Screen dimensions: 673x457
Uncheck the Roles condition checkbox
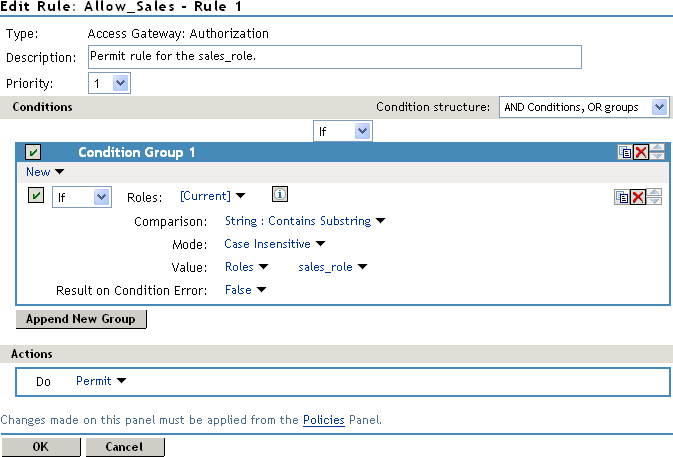[37, 197]
